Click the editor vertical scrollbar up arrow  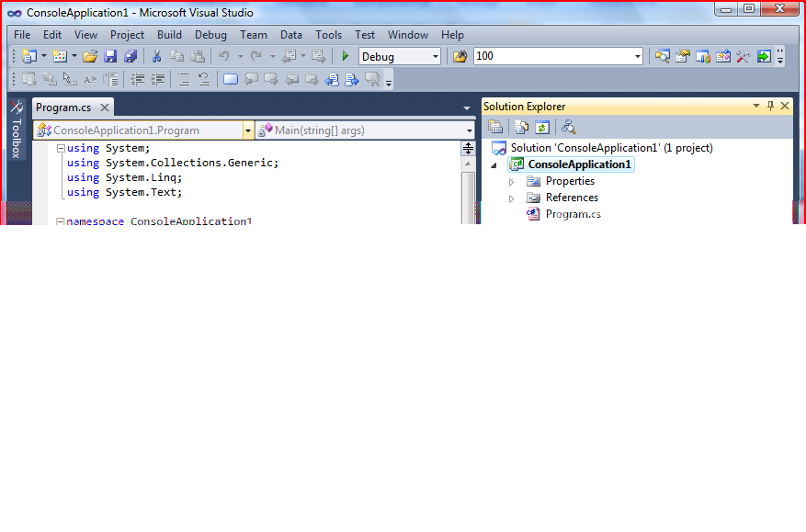[468, 164]
